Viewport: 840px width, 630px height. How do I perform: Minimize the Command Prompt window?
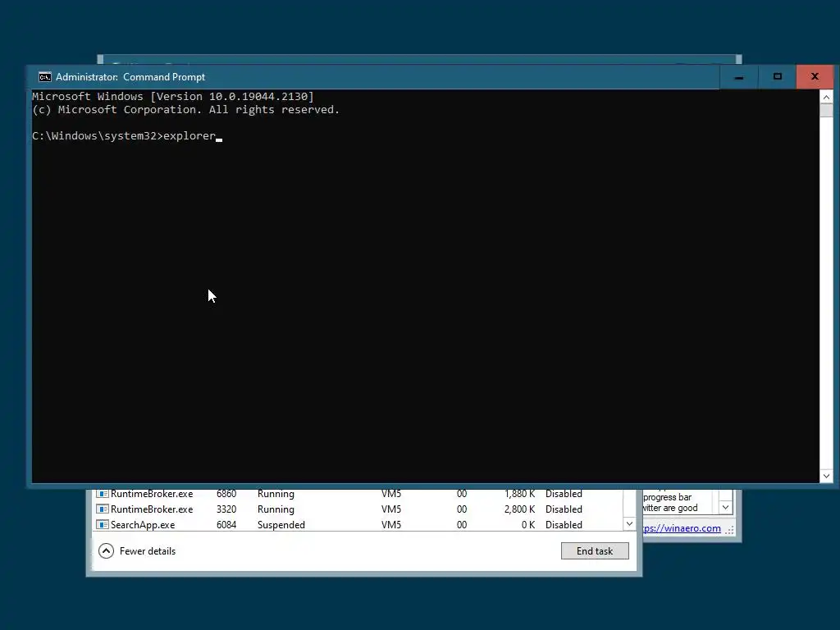739,77
